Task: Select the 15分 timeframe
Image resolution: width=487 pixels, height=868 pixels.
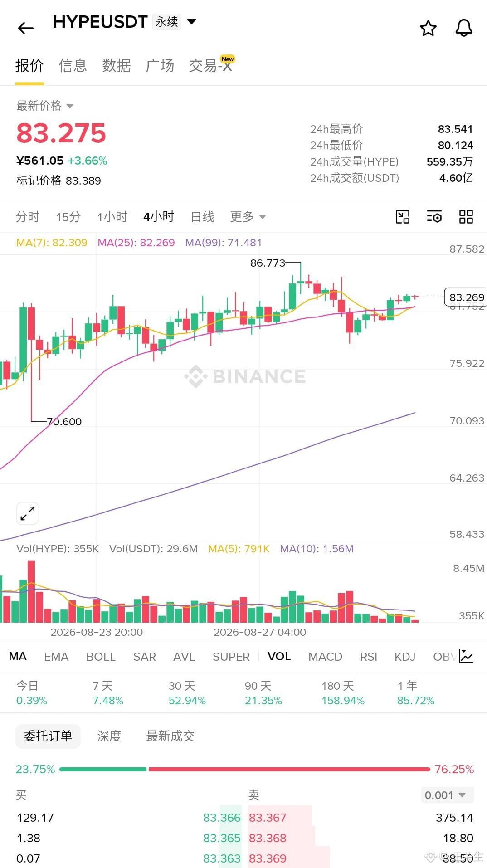Action: (68, 217)
